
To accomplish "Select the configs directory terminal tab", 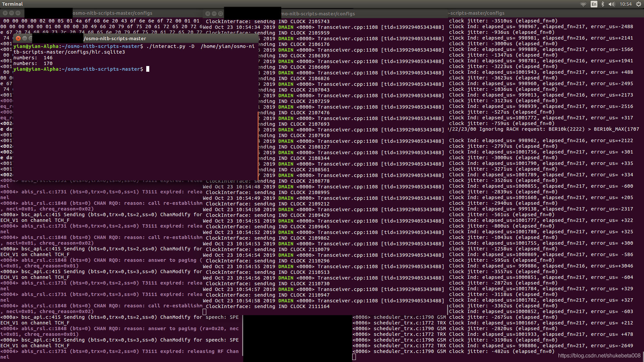I will coord(112,13).
